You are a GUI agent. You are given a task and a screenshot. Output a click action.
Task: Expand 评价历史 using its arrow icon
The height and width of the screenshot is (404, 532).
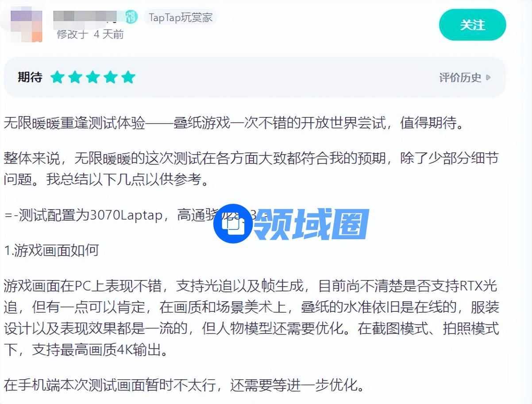point(488,78)
